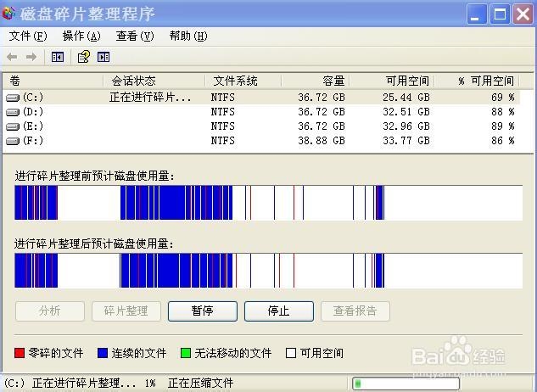Sort by the 容量 column header
Image resolution: width=537 pixels, height=392 pixels.
click(x=316, y=81)
